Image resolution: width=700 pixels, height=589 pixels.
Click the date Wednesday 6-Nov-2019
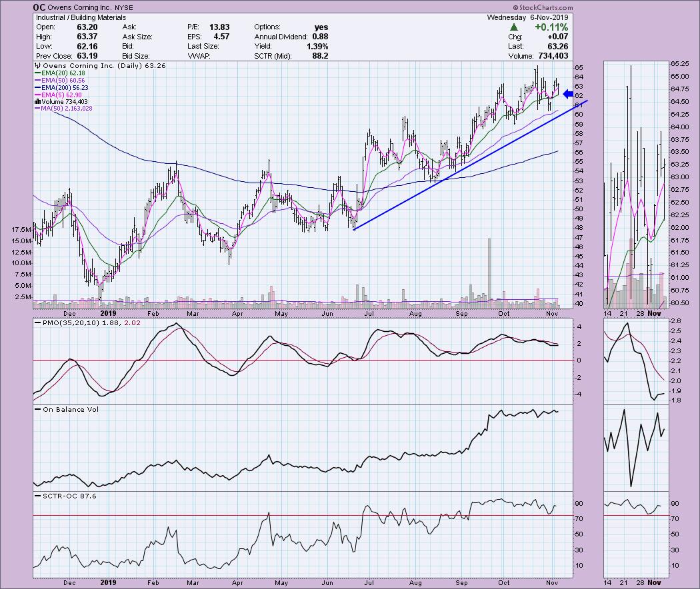click(528, 17)
